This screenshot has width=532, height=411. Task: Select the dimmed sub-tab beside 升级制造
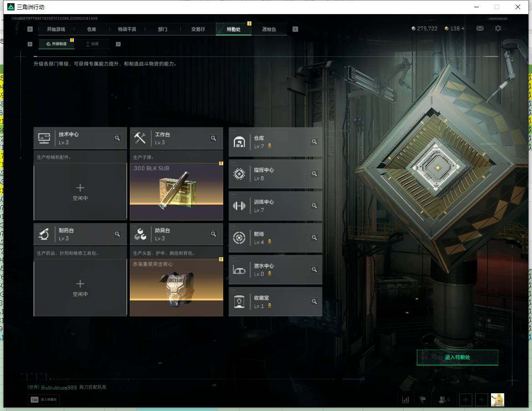92,44
